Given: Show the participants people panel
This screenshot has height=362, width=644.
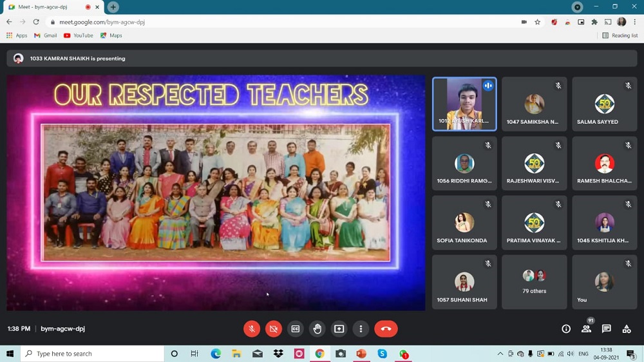Looking at the screenshot, I should 586,329.
